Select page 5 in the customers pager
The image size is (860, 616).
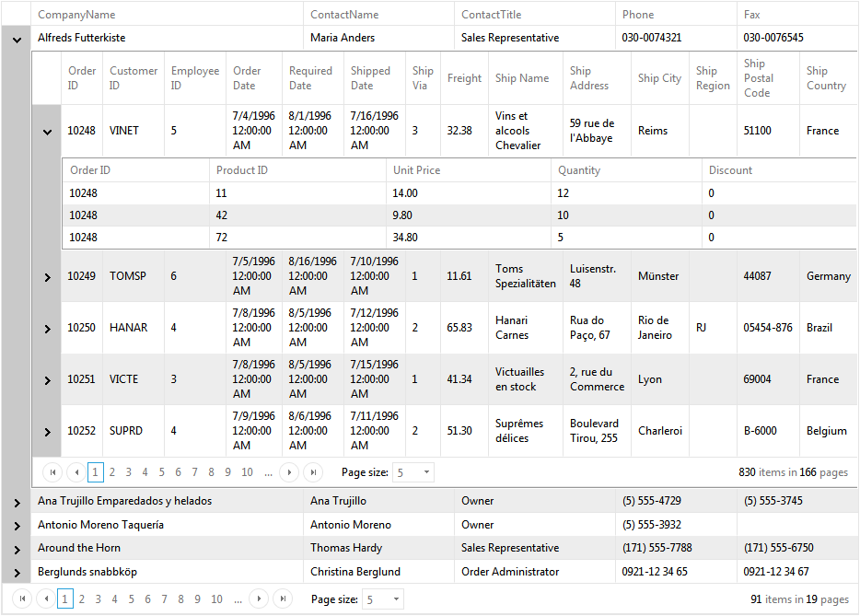[131, 599]
